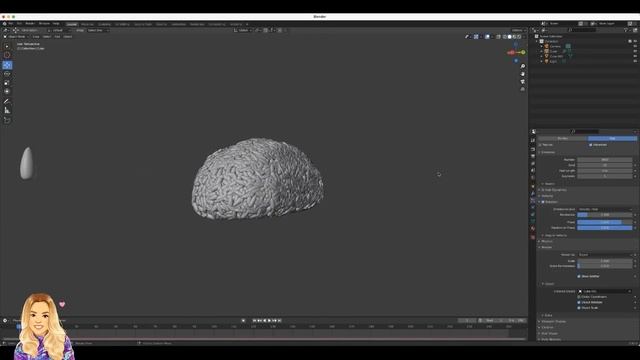Switch viewport to wireframe shading
The height and width of the screenshot is (360, 640).
[x=504, y=37]
